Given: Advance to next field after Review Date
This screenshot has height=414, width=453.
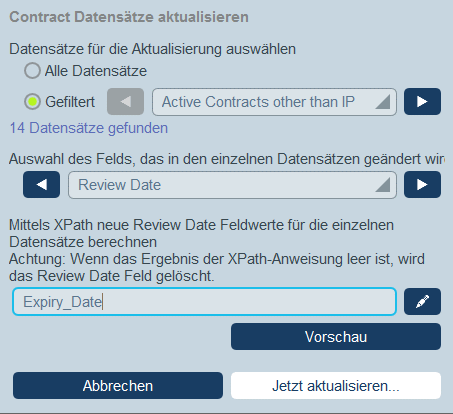Looking at the screenshot, I should tap(422, 185).
